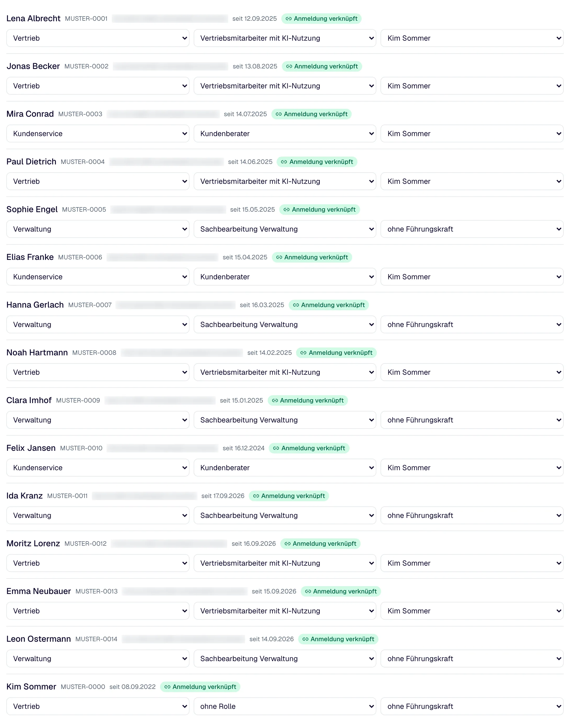Click Moritz Lorenz's 'Anmeldung verknüpft' badge

point(320,544)
